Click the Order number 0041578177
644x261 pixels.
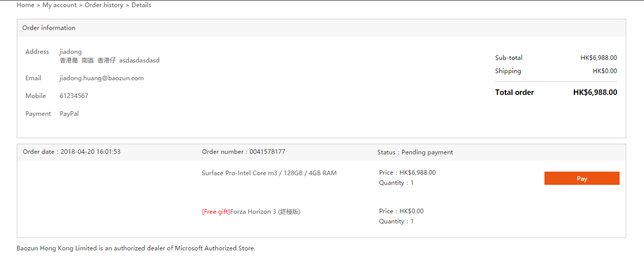(x=243, y=152)
